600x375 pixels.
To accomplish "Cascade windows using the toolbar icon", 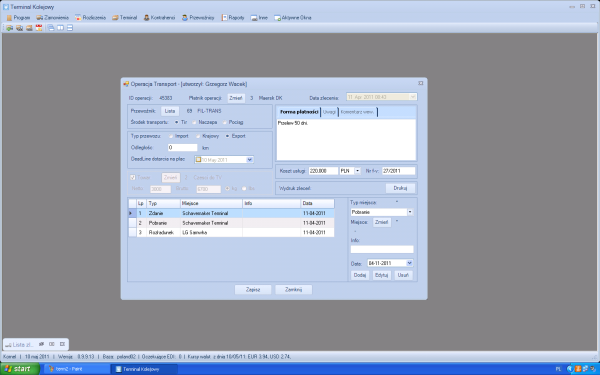I will coord(51,28).
